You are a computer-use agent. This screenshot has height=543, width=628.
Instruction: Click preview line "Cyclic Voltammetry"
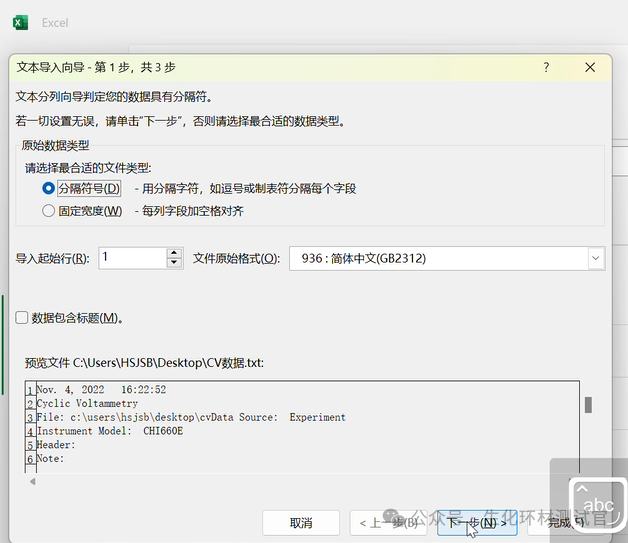click(87, 403)
